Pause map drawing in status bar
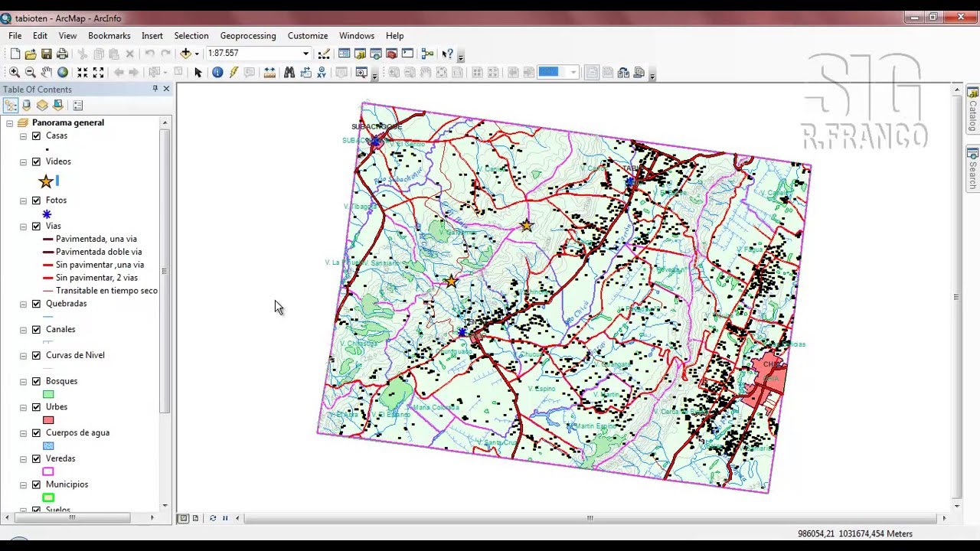Image resolution: width=980 pixels, height=551 pixels. [x=225, y=518]
